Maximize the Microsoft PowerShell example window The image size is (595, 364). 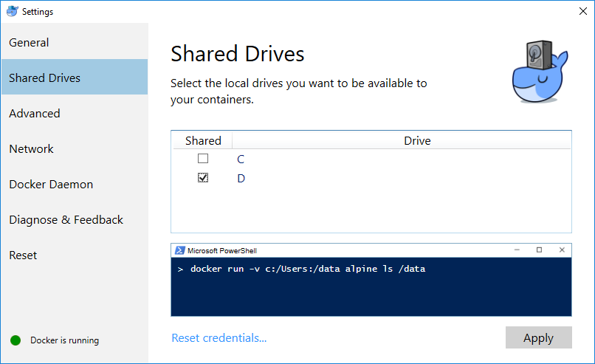coord(539,250)
